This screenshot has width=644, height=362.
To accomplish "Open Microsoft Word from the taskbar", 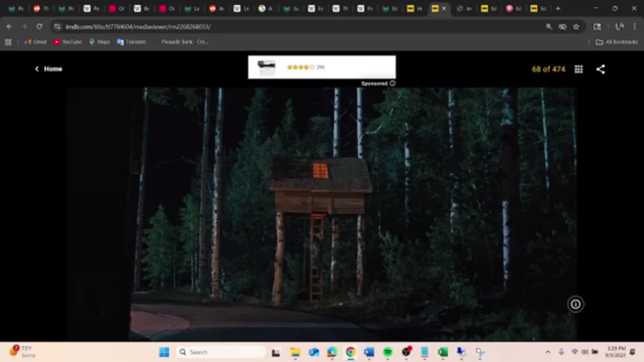I will click(x=369, y=352).
